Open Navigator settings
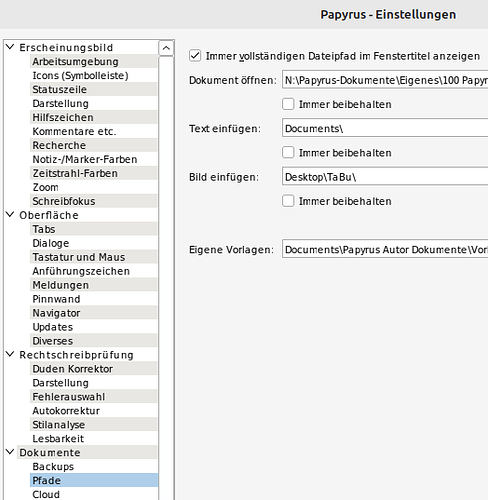Image resolution: width=488 pixels, height=500 pixels. click(94, 313)
